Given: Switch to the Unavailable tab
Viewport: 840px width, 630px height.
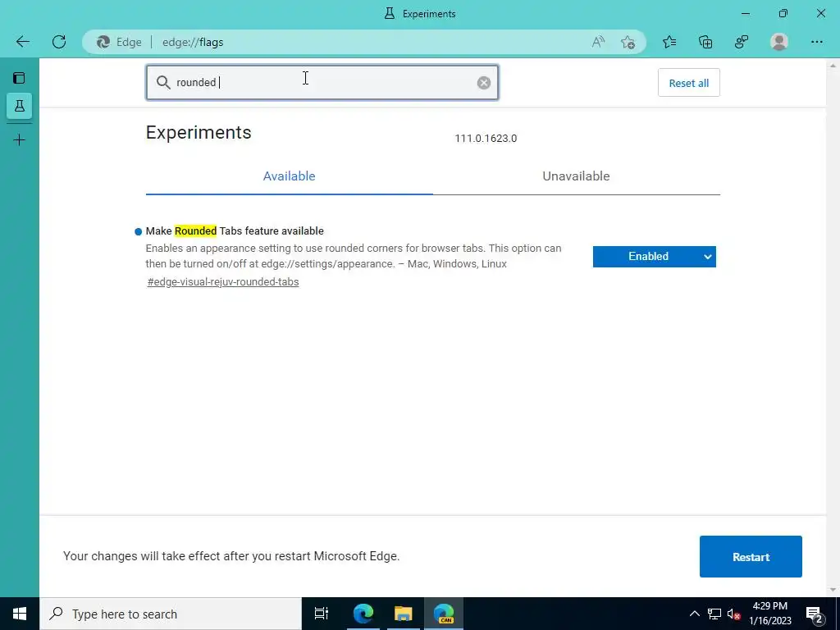Looking at the screenshot, I should pyautogui.click(x=576, y=176).
